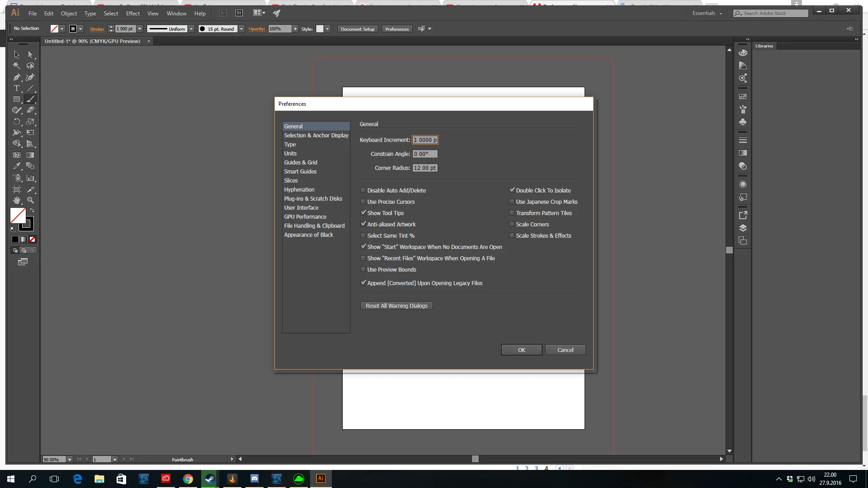868x488 pixels.
Task: Click the Fill color swatch
Action: [x=18, y=216]
